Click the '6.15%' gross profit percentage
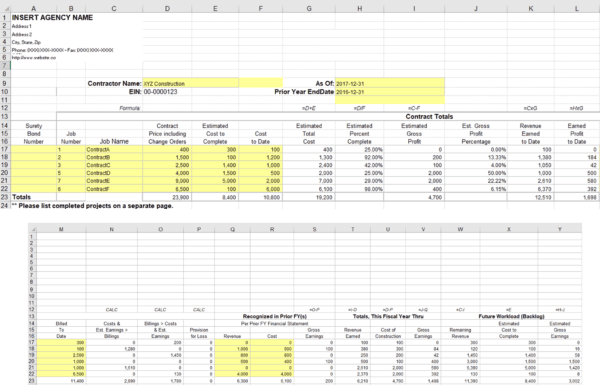 [x=476, y=189]
